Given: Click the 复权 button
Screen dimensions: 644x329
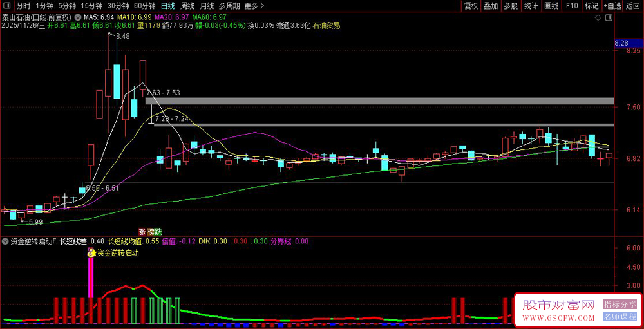Looking at the screenshot, I should pos(471,6).
